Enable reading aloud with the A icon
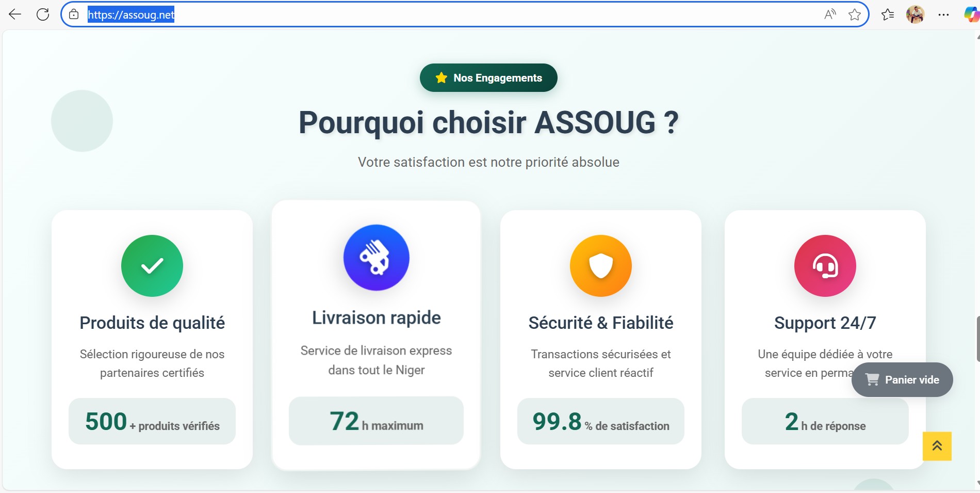 [829, 14]
